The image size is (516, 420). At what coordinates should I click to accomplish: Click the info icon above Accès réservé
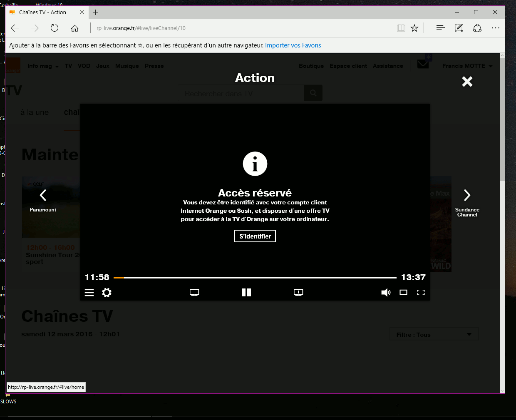[x=255, y=164]
